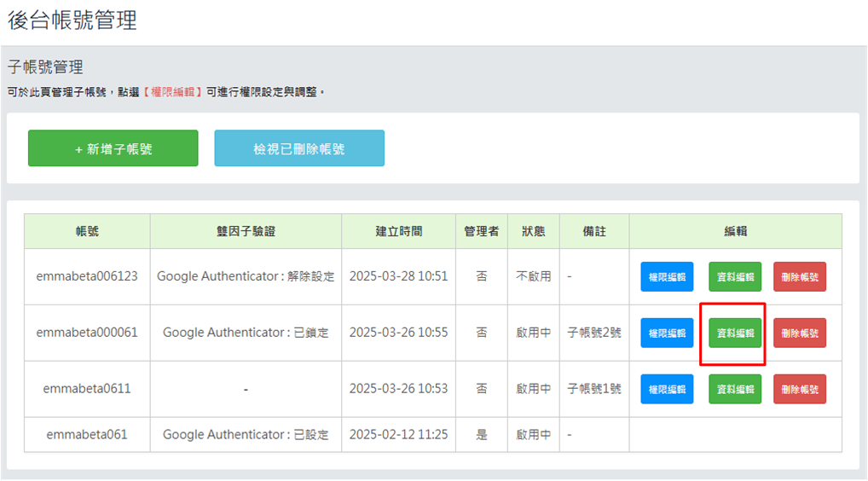This screenshot has height=481, width=868.
Task: Edit permissions for emmabeta000061
Action: [x=667, y=333]
